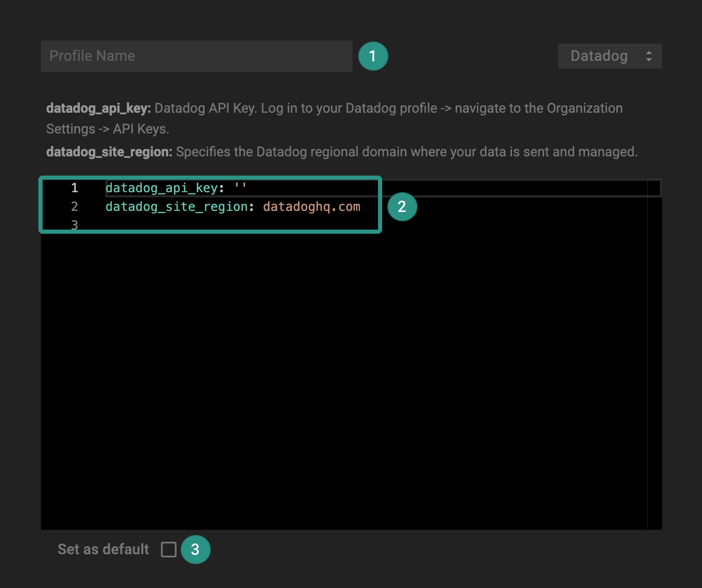Click the numbered badge 1 beside Profile Name
Screen dimensions: 702x588
pyautogui.click(x=372, y=56)
